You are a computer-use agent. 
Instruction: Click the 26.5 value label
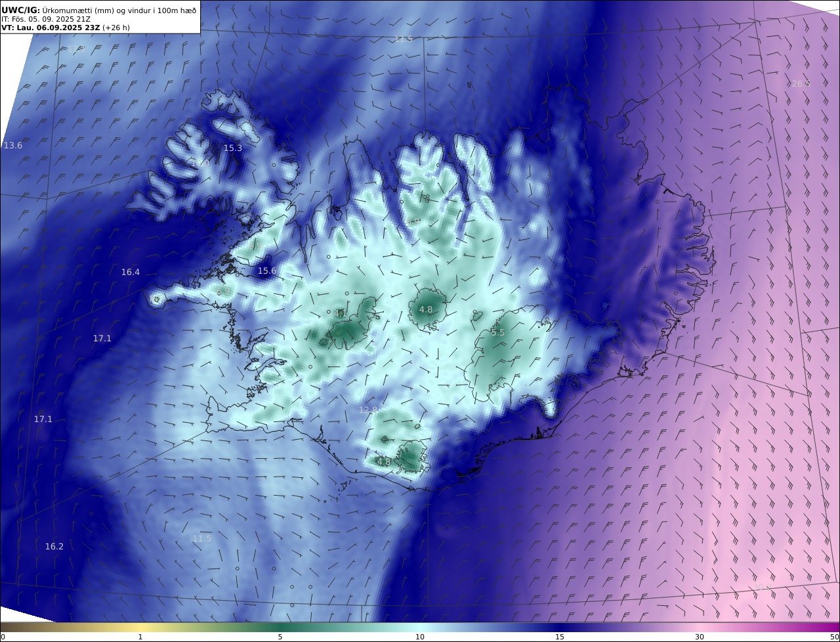[x=801, y=84]
